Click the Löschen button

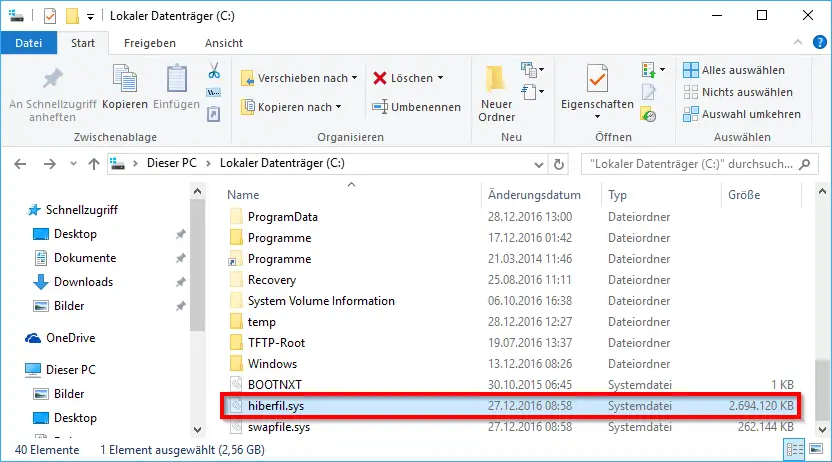click(403, 78)
